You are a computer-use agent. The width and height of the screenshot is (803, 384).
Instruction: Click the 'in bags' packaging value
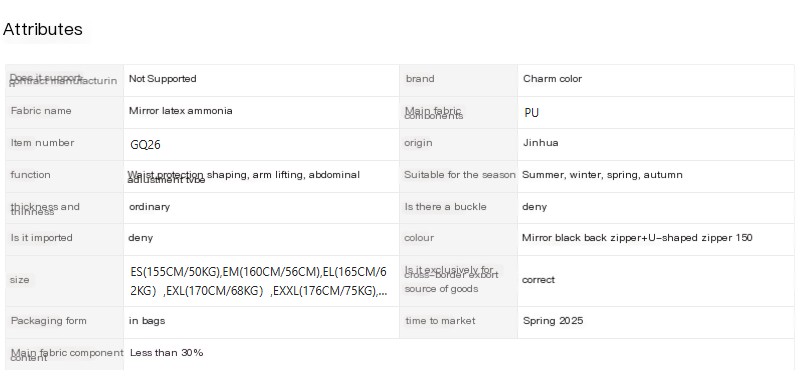coord(146,321)
